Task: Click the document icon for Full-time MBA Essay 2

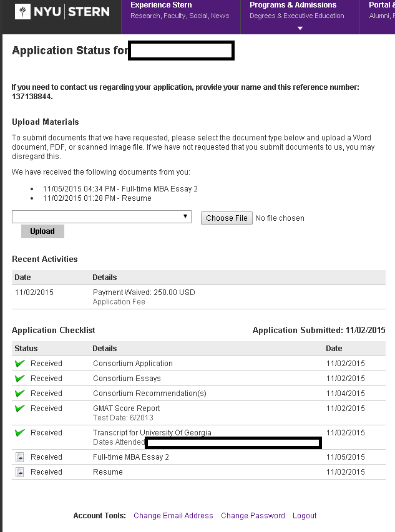Action: [x=20, y=457]
